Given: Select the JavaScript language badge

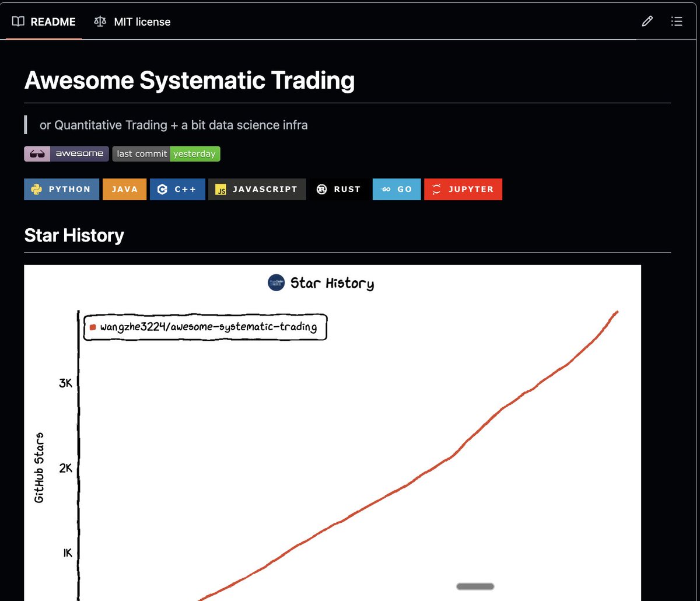Looking at the screenshot, I should [257, 189].
